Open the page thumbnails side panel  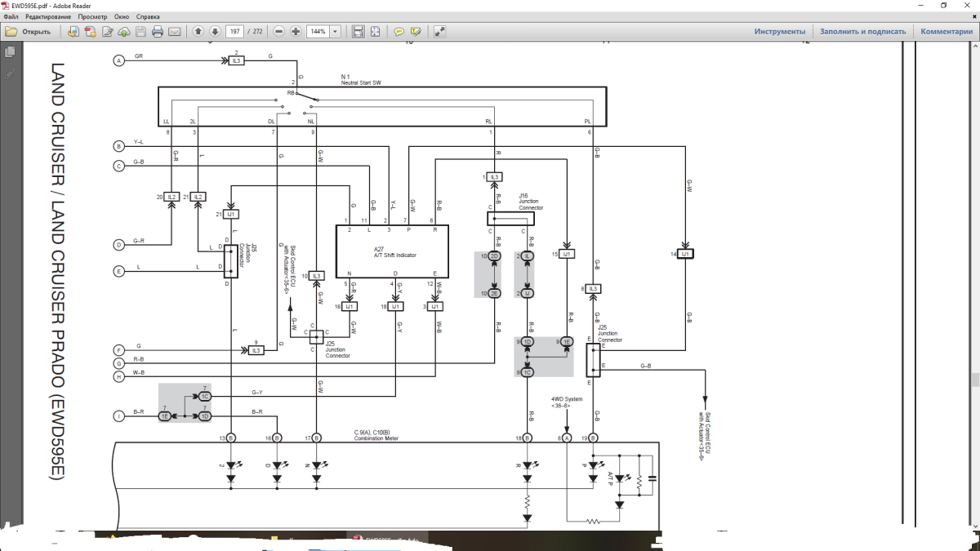click(x=10, y=52)
